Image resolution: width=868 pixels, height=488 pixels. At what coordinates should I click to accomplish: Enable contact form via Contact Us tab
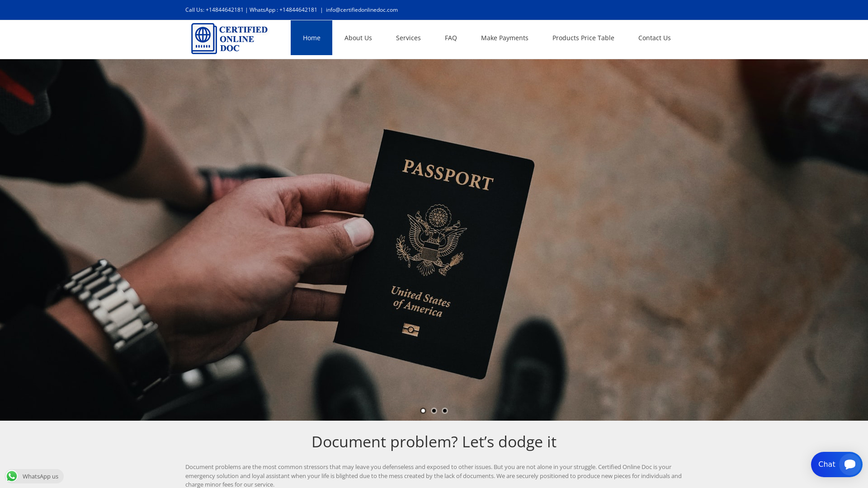(x=654, y=37)
